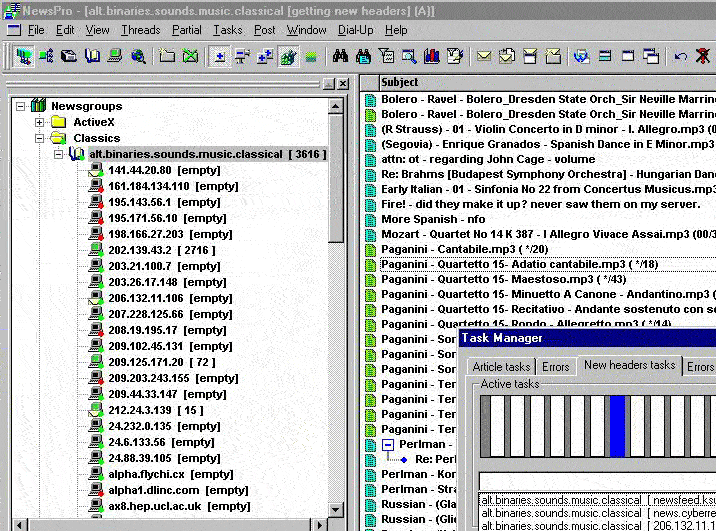Expand the ActiveX folder node
The width and height of the screenshot is (716, 531).
[40, 122]
